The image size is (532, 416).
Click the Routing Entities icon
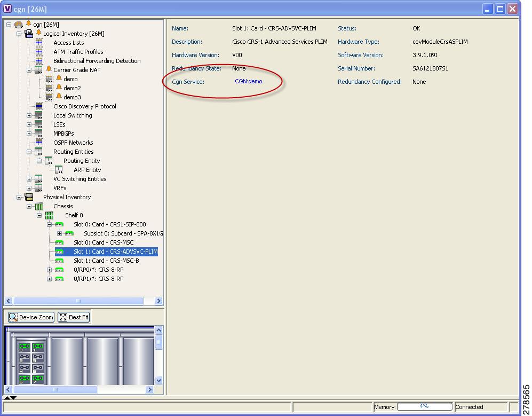tap(38, 152)
